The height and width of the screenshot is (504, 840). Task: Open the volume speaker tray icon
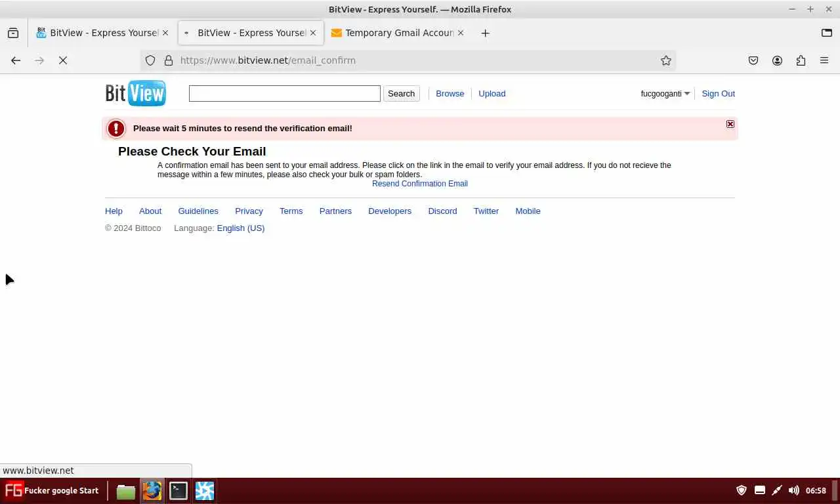(794, 490)
